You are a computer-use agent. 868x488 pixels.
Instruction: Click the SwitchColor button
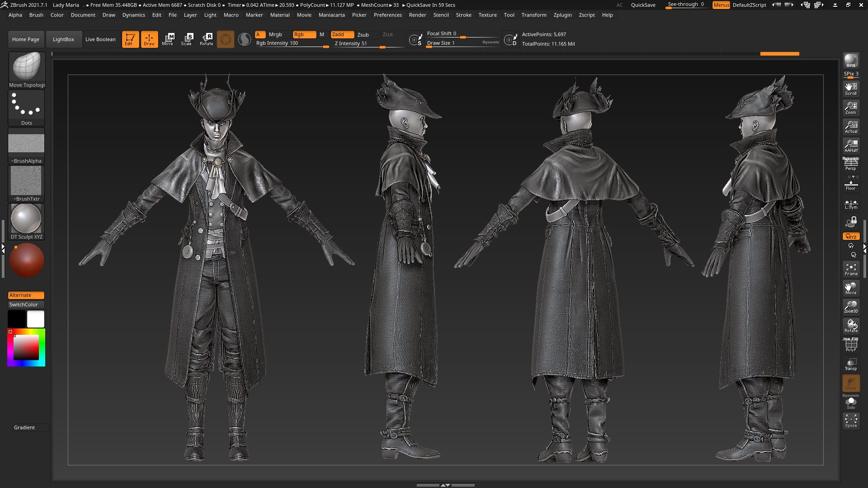tap(26, 305)
